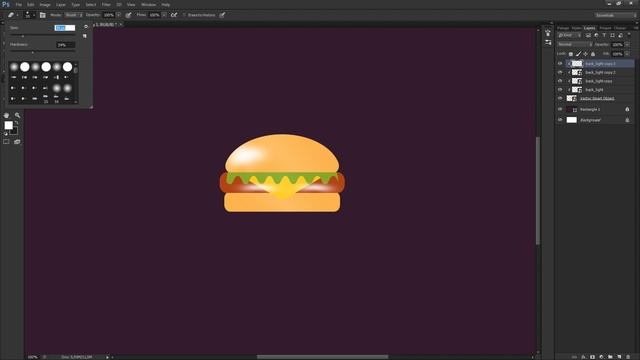This screenshot has height=360, width=640.
Task: Toggle pressure for size icon
Action: pos(222,15)
